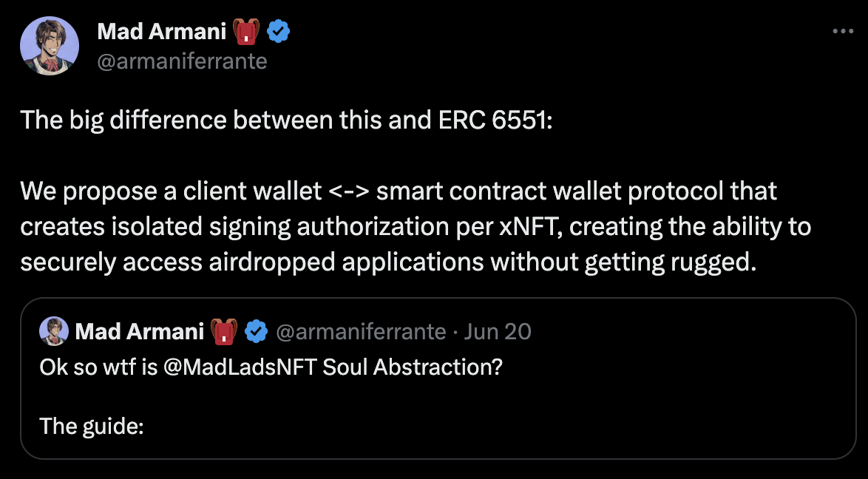Click the @armaniferrante handle in the quoted tweet

pyautogui.click(x=360, y=332)
